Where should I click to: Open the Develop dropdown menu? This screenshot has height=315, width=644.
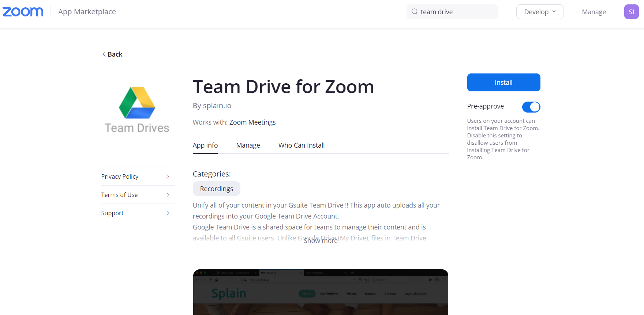click(x=540, y=12)
